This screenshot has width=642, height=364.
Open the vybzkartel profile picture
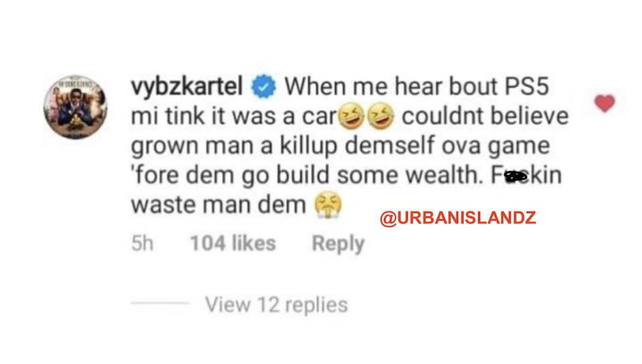click(76, 107)
